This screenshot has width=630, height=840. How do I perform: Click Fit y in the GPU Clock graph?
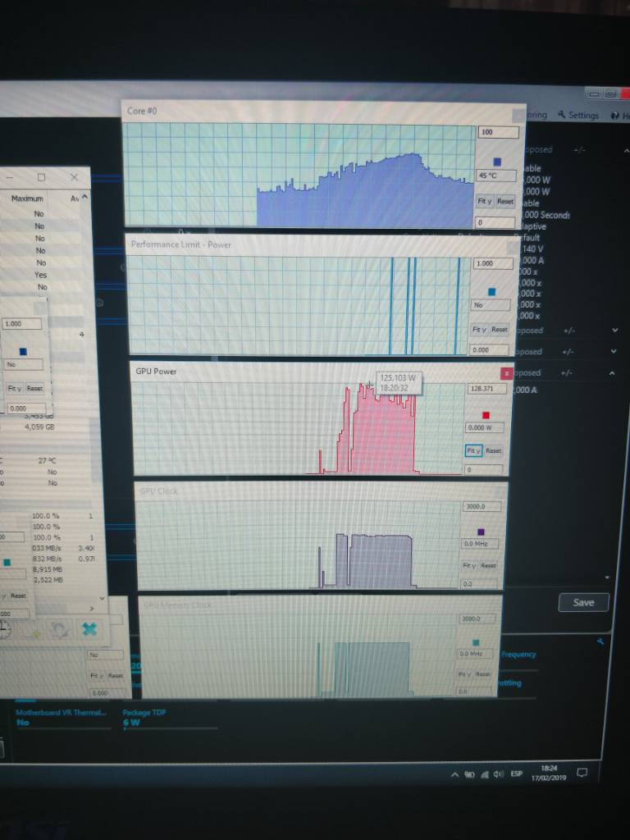(x=468, y=565)
